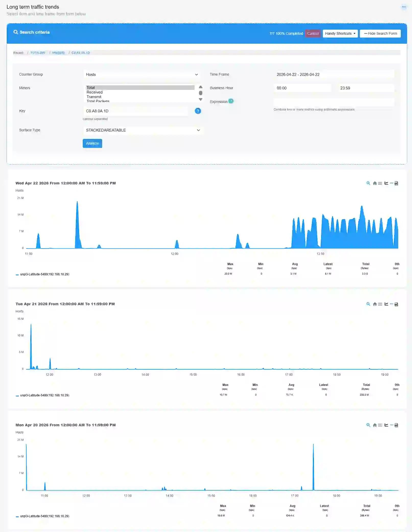Open hamburger menu on Tue Apr 21 chart
The height and width of the screenshot is (532, 412).
pyautogui.click(x=380, y=304)
